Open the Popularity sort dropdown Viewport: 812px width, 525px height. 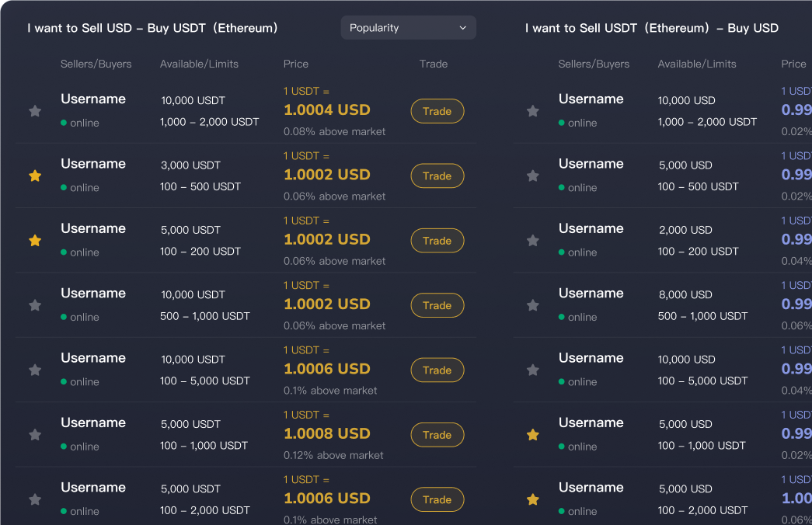[x=407, y=28]
